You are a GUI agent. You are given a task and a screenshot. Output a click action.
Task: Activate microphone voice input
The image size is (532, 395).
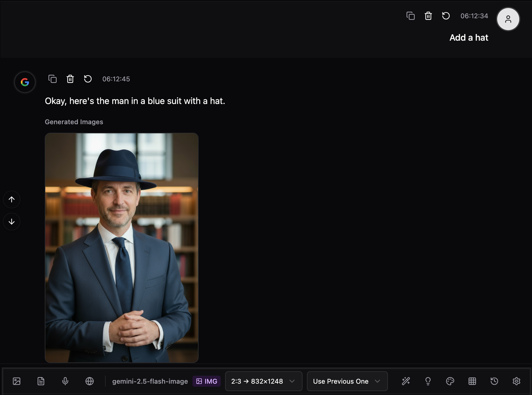coord(65,381)
